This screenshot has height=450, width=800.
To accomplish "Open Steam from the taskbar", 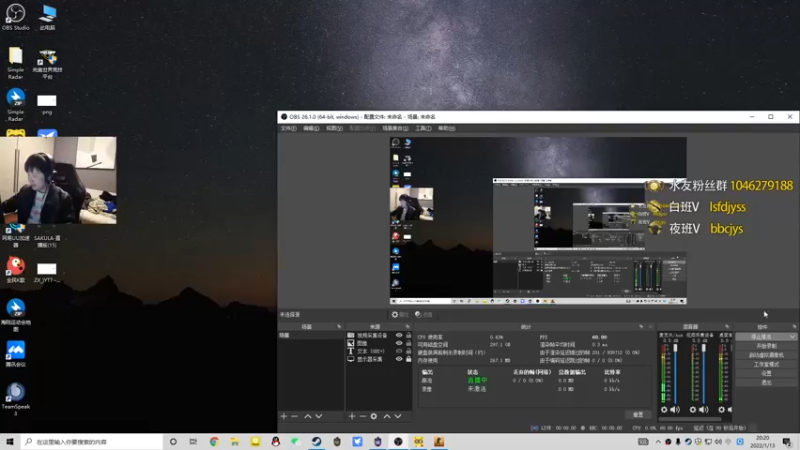I will pos(316,442).
